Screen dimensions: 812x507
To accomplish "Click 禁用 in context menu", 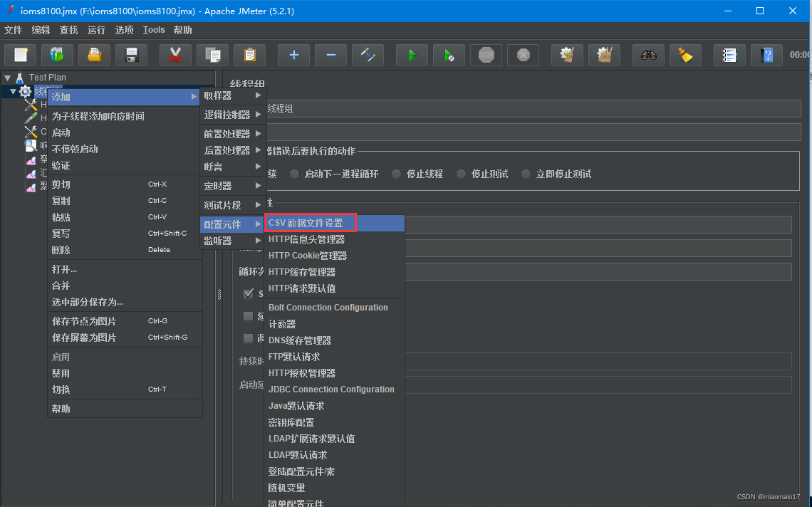I will (124, 373).
